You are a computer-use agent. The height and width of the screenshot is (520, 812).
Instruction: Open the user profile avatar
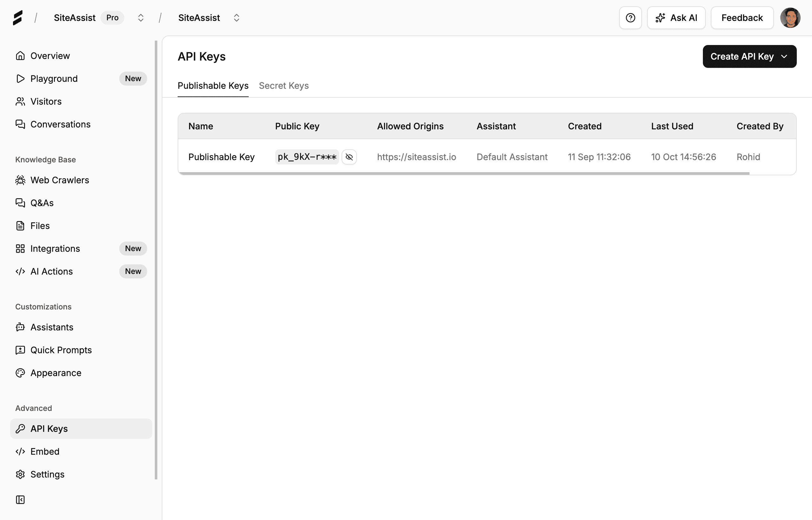[791, 17]
